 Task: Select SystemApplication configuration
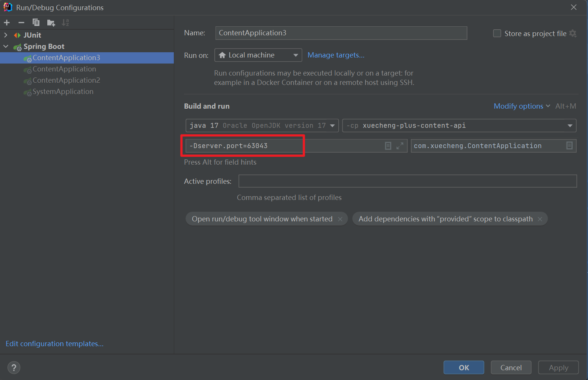pos(87,91)
